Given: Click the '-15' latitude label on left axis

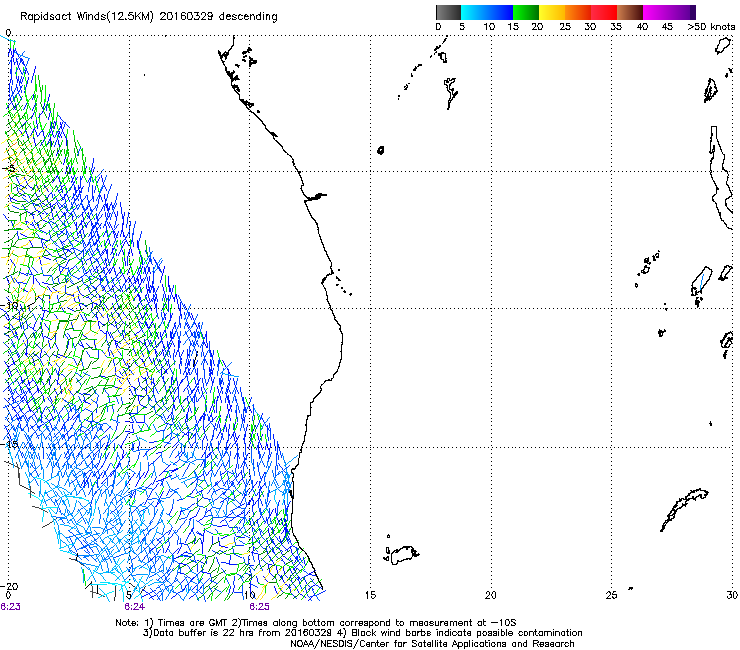Looking at the screenshot, I should tap(10, 444).
